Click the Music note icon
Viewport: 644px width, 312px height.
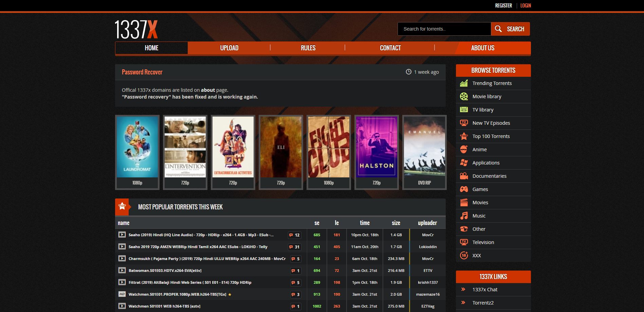[x=464, y=216]
